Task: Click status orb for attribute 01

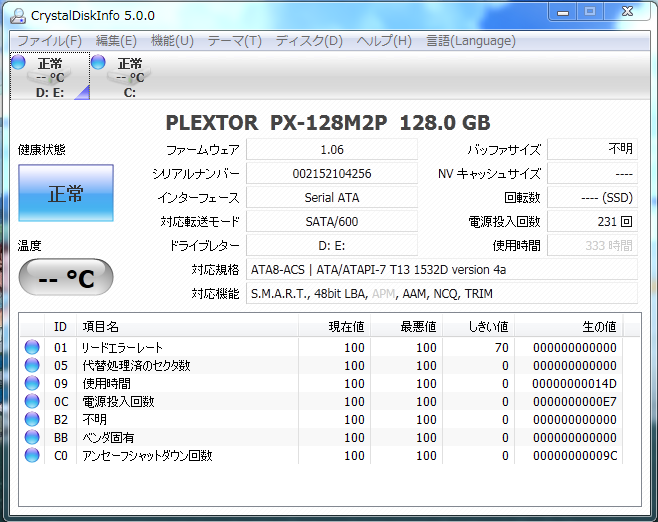Action: (32, 347)
